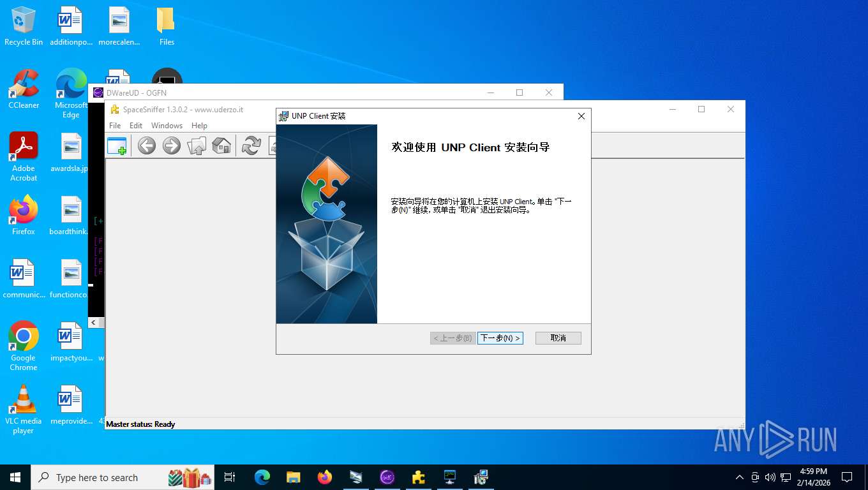Close the UNP Client installer dialog
The width and height of the screenshot is (868, 490).
[x=581, y=116]
